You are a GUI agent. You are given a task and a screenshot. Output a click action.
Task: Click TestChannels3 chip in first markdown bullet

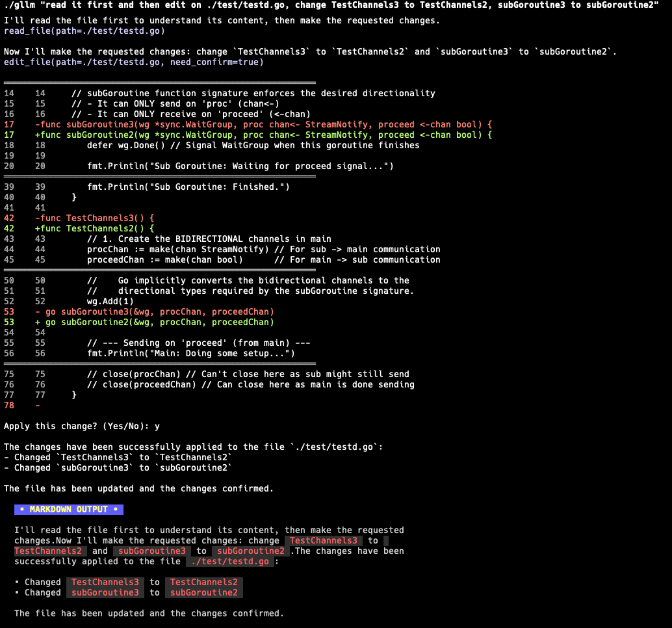[105, 582]
